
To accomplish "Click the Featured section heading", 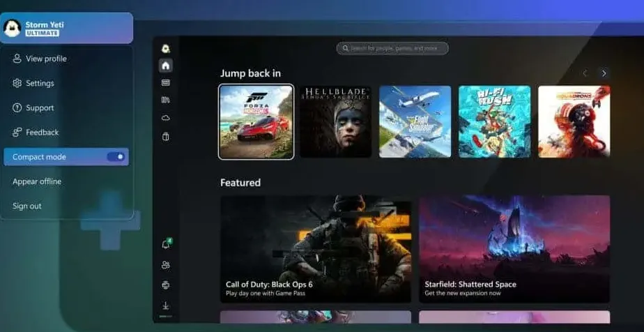I will [240, 183].
